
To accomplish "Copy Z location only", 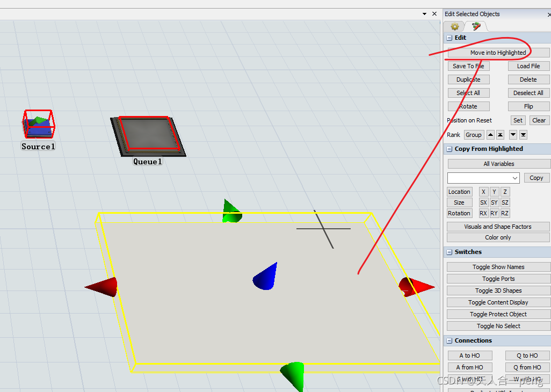I will [x=505, y=192].
